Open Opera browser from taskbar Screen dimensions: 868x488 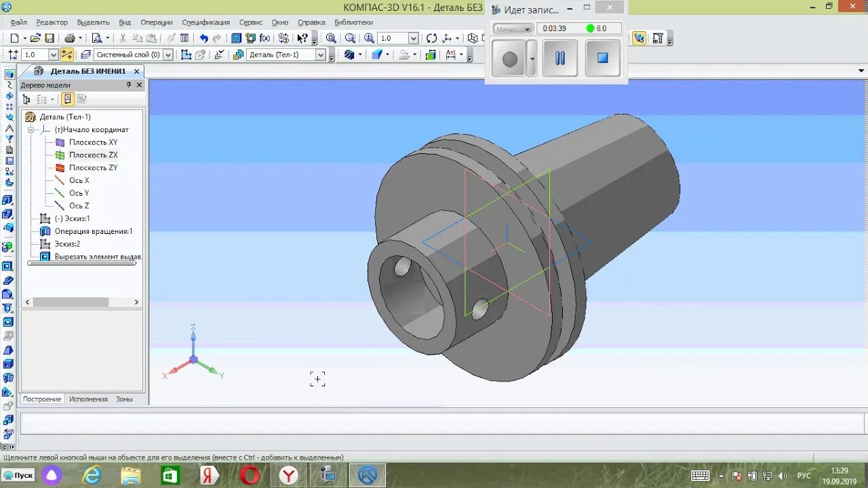[x=250, y=475]
